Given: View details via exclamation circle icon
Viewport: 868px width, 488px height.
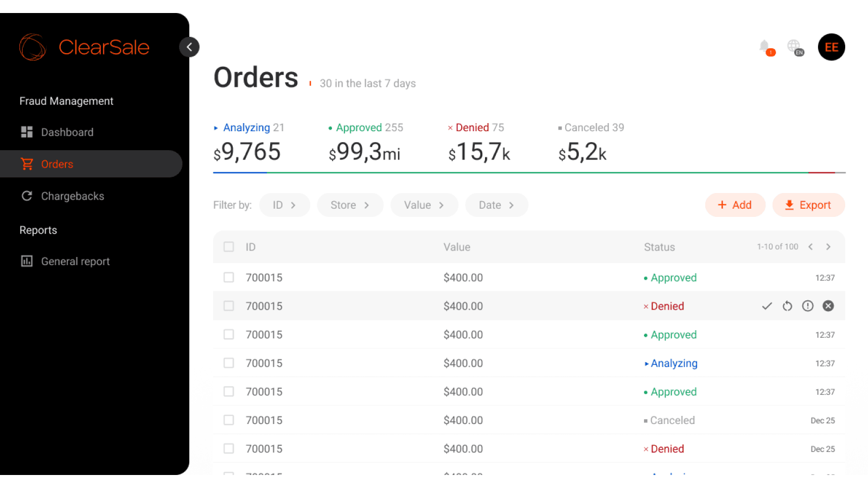Looking at the screenshot, I should click(x=807, y=306).
